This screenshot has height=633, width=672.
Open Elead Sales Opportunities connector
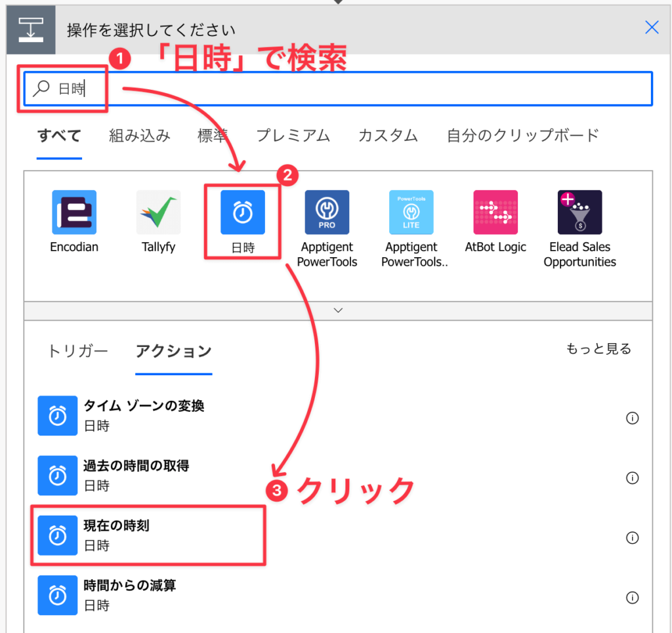tap(580, 212)
